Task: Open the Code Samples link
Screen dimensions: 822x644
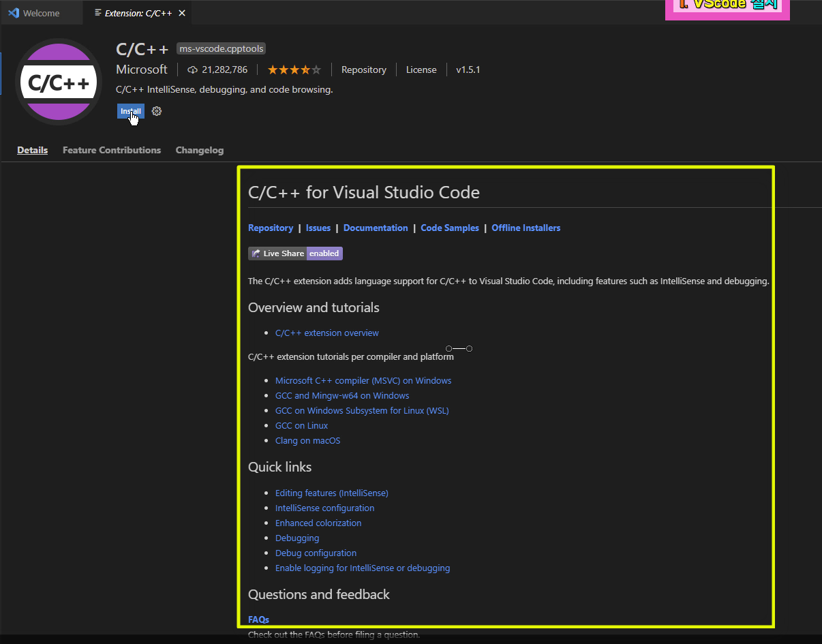Action: (450, 228)
